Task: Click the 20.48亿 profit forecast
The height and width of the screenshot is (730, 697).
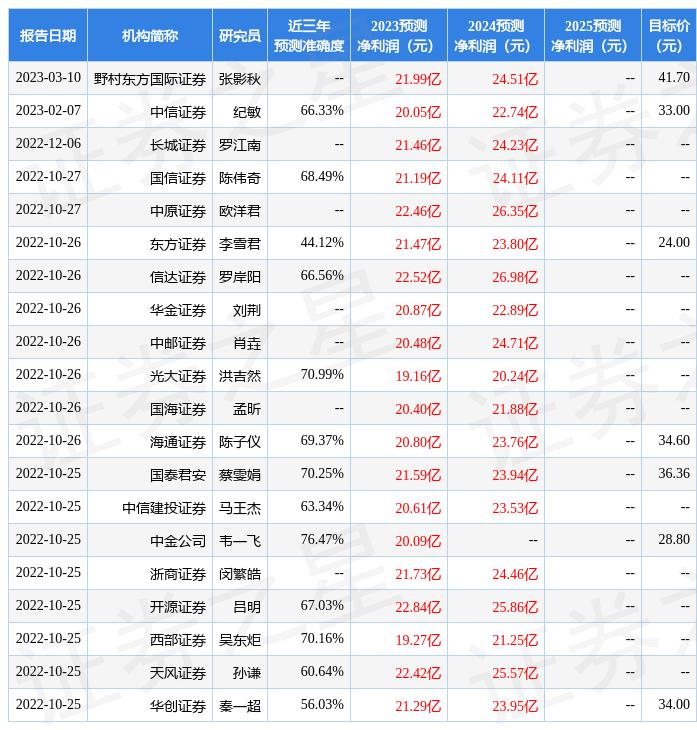Action: (418, 343)
